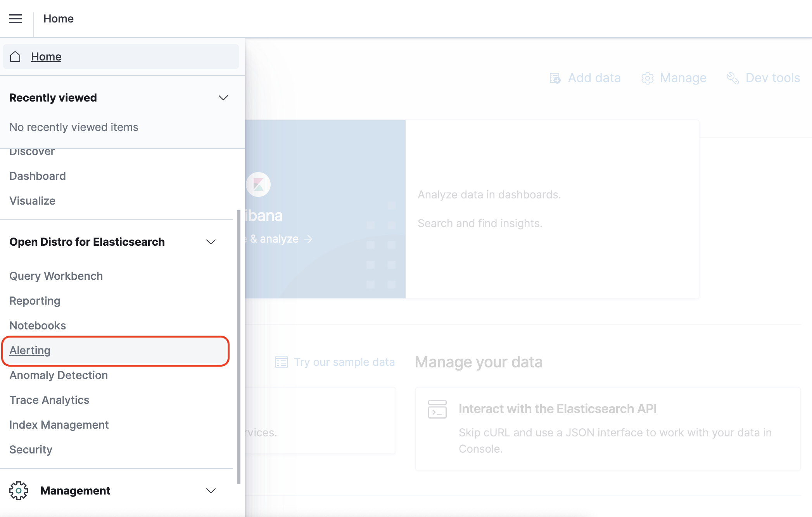Go to Query Workbench
The width and height of the screenshot is (812, 517).
click(56, 276)
